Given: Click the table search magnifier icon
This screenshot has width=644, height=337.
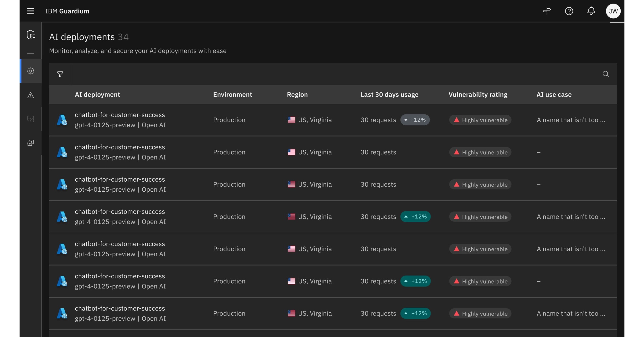Looking at the screenshot, I should pyautogui.click(x=606, y=74).
